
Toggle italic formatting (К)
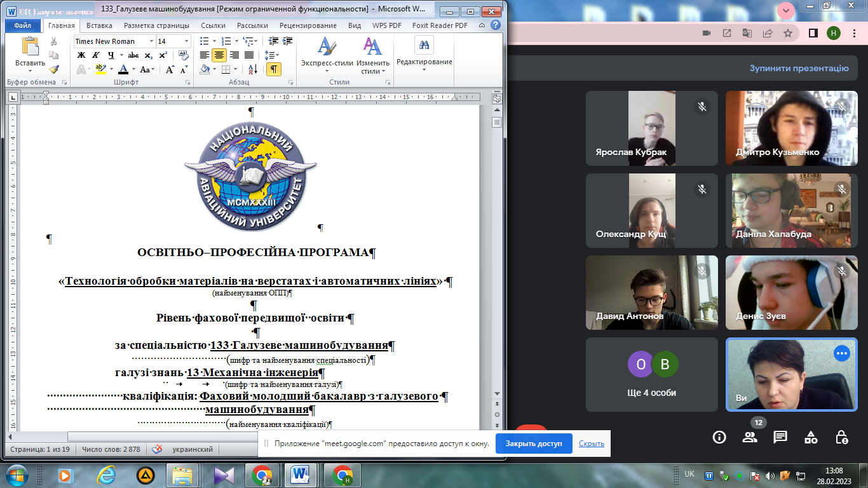point(94,55)
